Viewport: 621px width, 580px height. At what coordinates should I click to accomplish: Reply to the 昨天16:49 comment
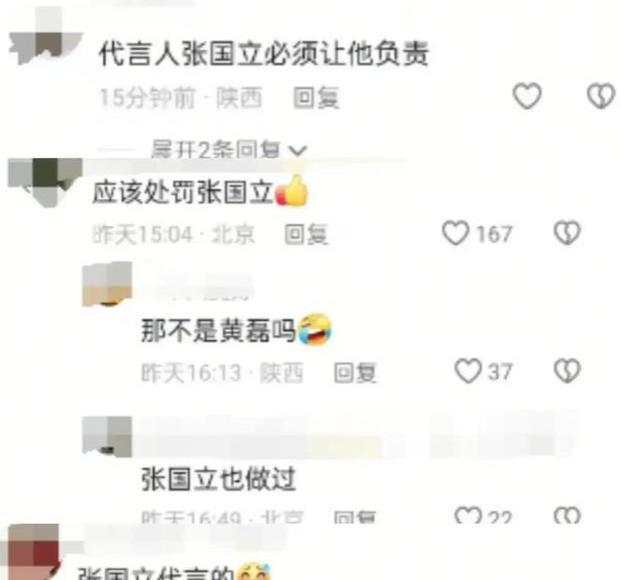coord(354,517)
